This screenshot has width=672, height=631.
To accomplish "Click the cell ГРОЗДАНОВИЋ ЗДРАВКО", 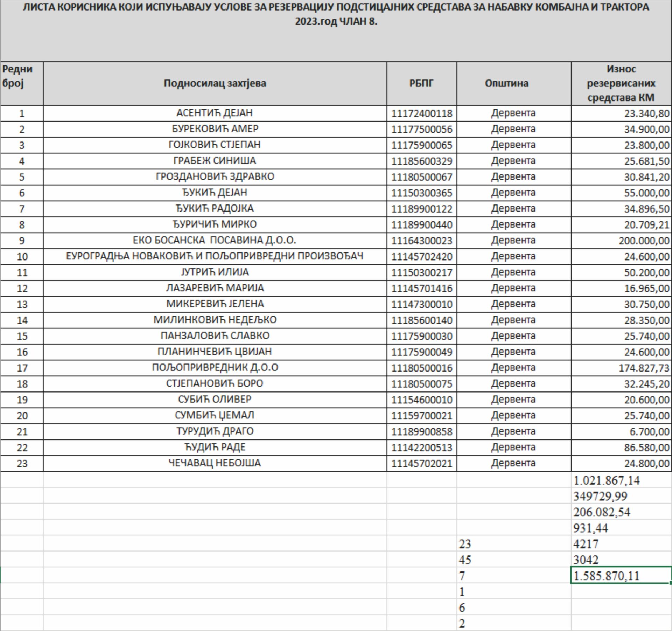I will [215, 177].
